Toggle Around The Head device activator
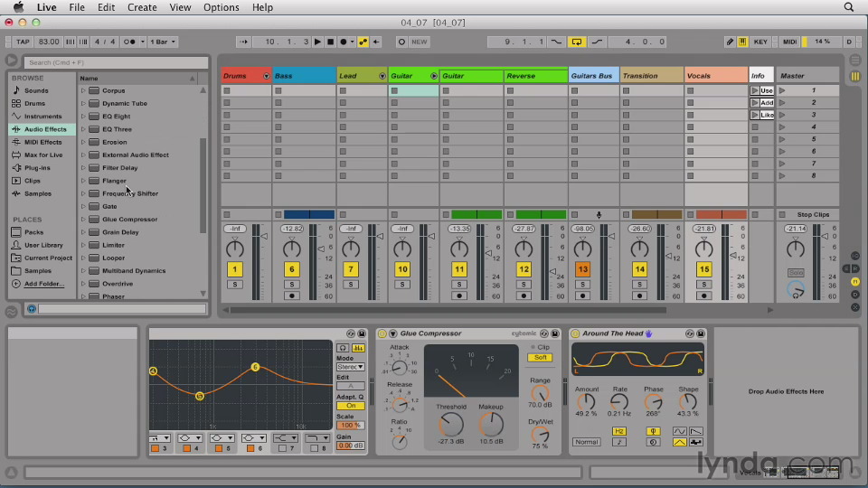The height and width of the screenshot is (488, 868). [575, 333]
